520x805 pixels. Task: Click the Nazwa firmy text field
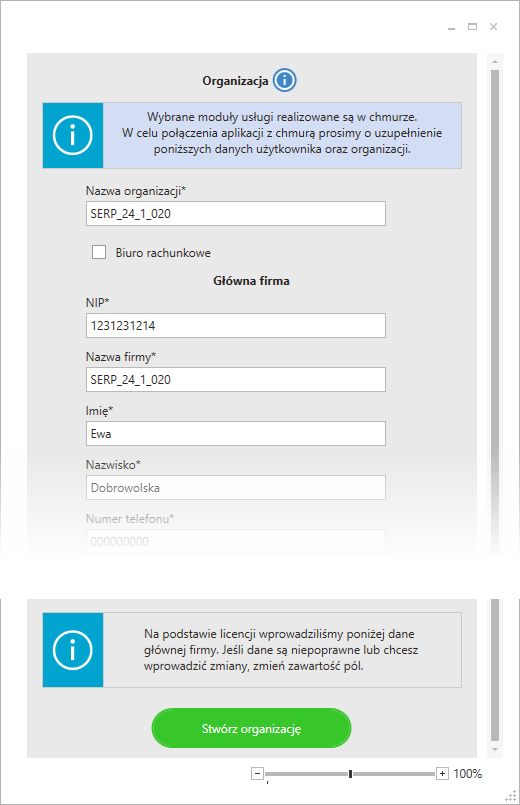tap(236, 379)
